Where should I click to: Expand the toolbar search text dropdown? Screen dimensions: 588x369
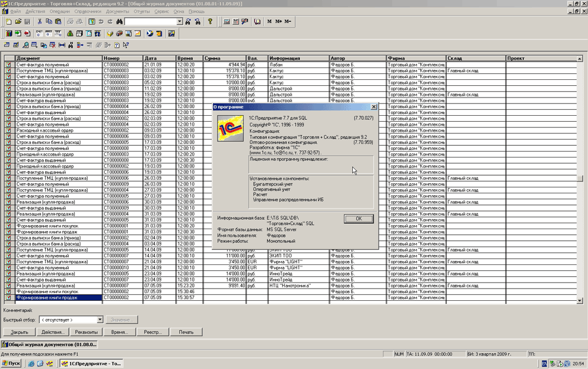179,22
